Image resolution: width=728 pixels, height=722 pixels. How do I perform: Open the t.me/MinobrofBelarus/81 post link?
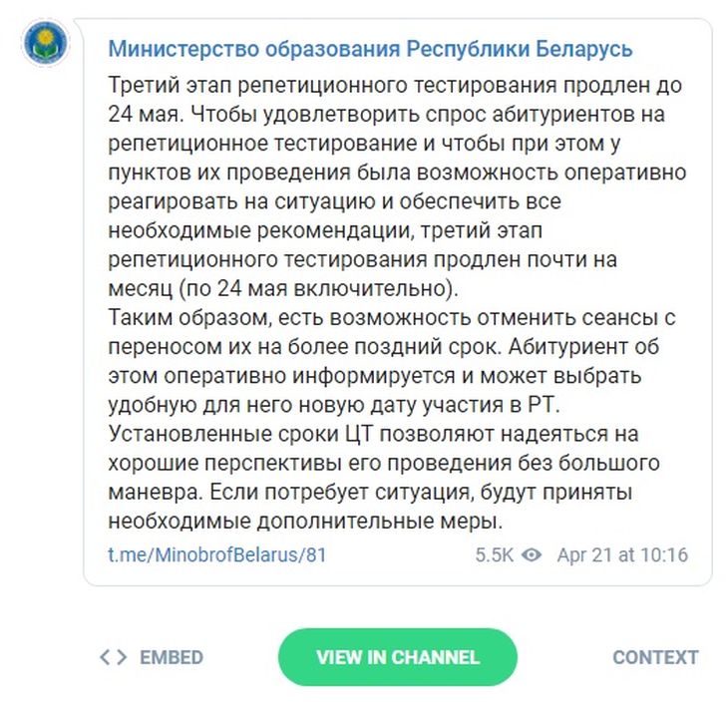coord(216,554)
